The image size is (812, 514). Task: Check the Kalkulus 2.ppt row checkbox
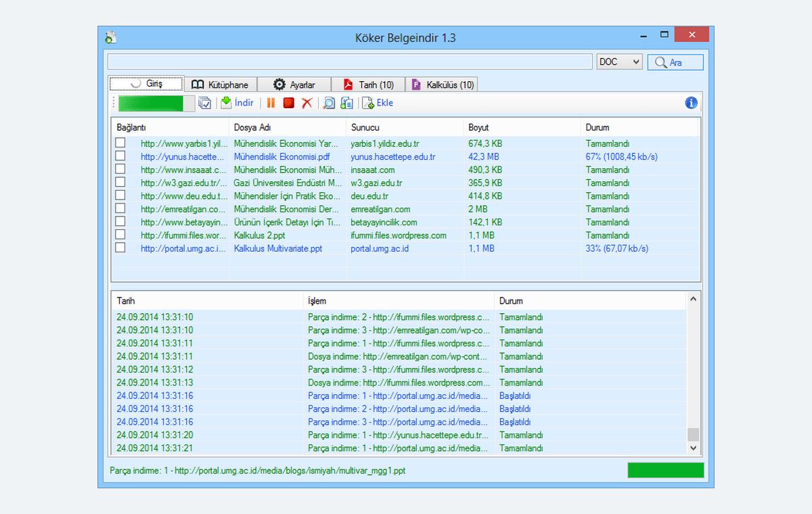[120, 235]
